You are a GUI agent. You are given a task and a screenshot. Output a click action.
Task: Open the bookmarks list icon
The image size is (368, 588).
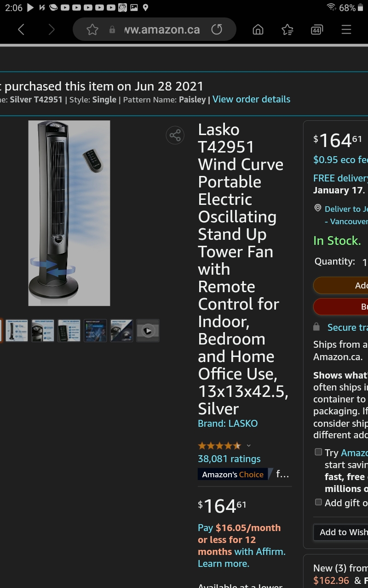point(287,30)
